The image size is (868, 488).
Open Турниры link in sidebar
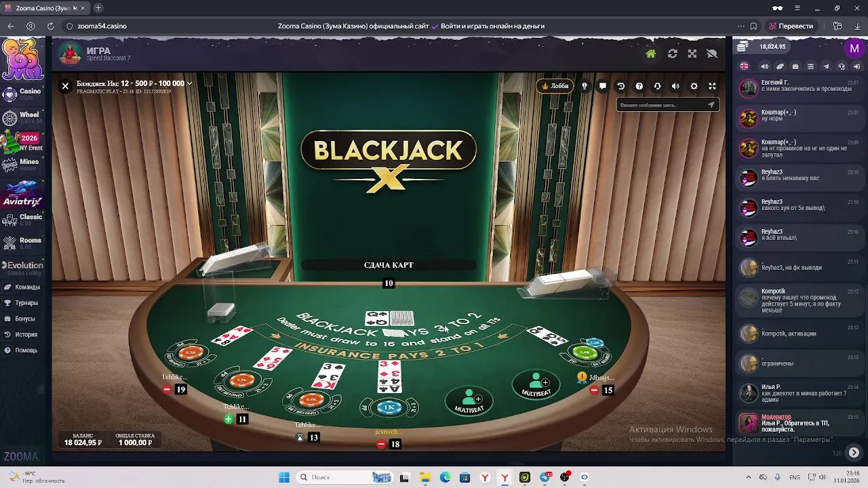tap(22, 303)
